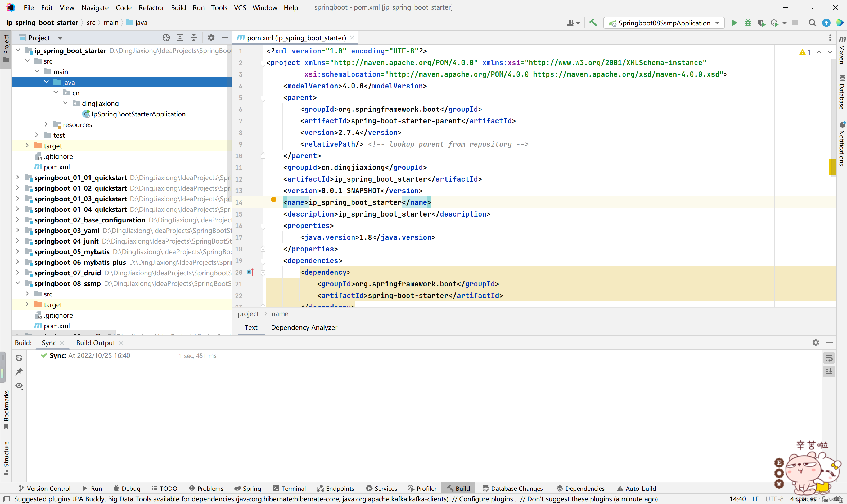Toggle Project sidebar tool button
The image size is (847, 504).
(6, 49)
